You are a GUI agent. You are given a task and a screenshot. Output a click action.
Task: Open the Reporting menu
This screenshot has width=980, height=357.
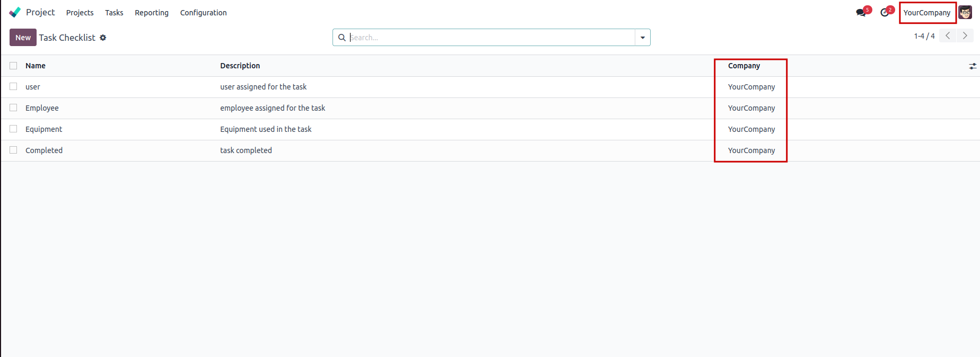click(x=152, y=13)
